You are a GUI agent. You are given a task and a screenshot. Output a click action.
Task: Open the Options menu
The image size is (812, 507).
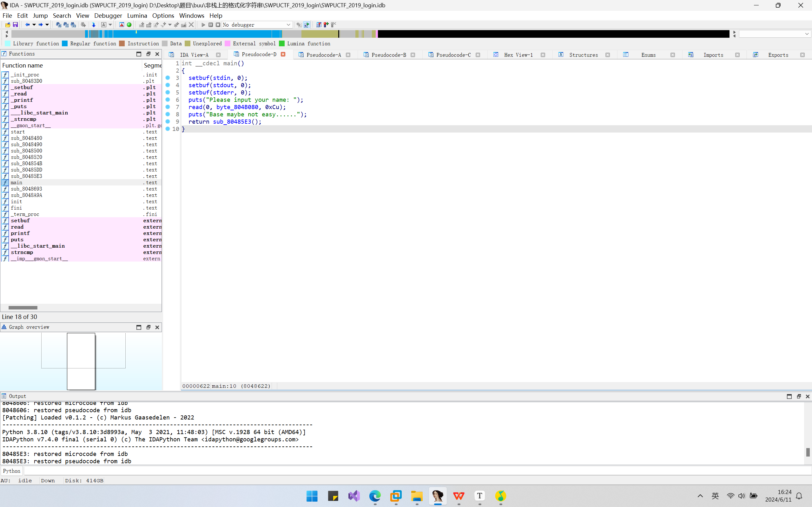[163, 16]
